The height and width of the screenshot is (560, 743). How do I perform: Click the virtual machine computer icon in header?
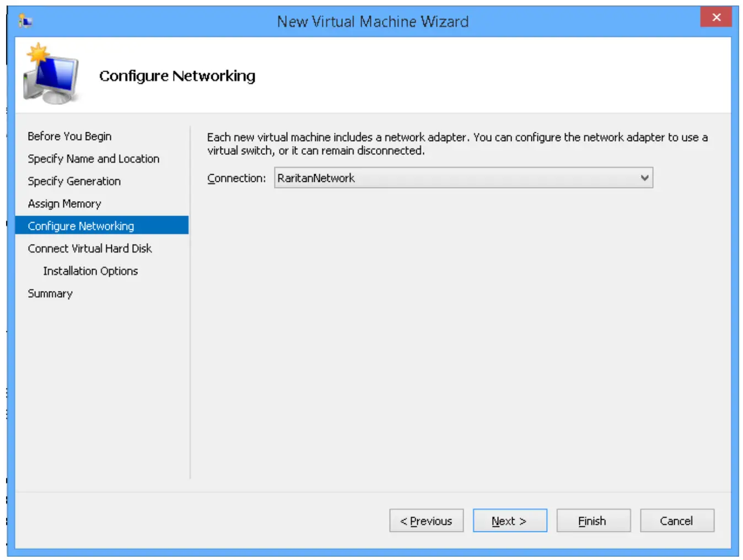51,74
